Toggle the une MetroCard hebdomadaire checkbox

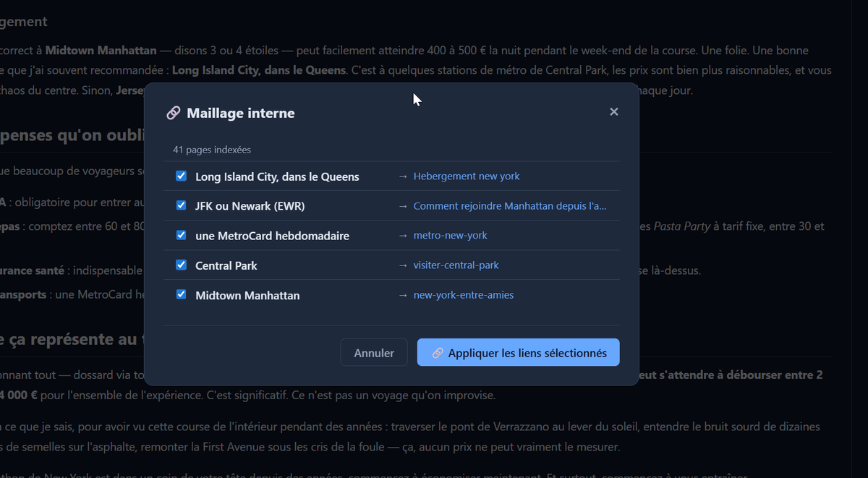point(182,235)
